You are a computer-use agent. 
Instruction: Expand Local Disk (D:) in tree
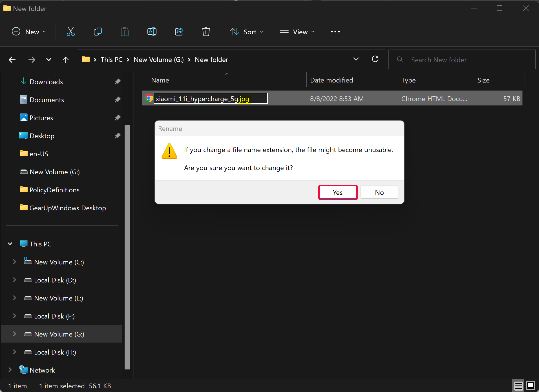point(14,280)
